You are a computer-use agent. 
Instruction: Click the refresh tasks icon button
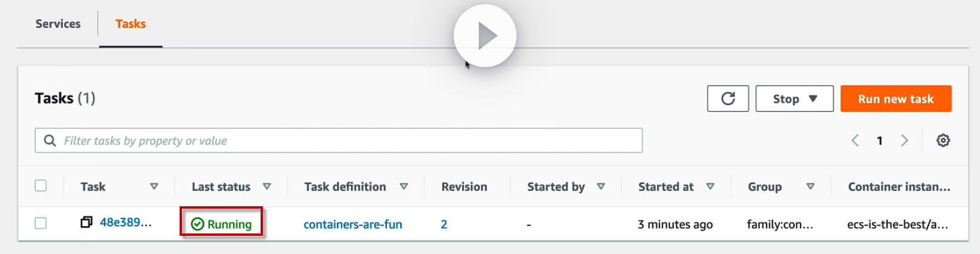click(728, 99)
